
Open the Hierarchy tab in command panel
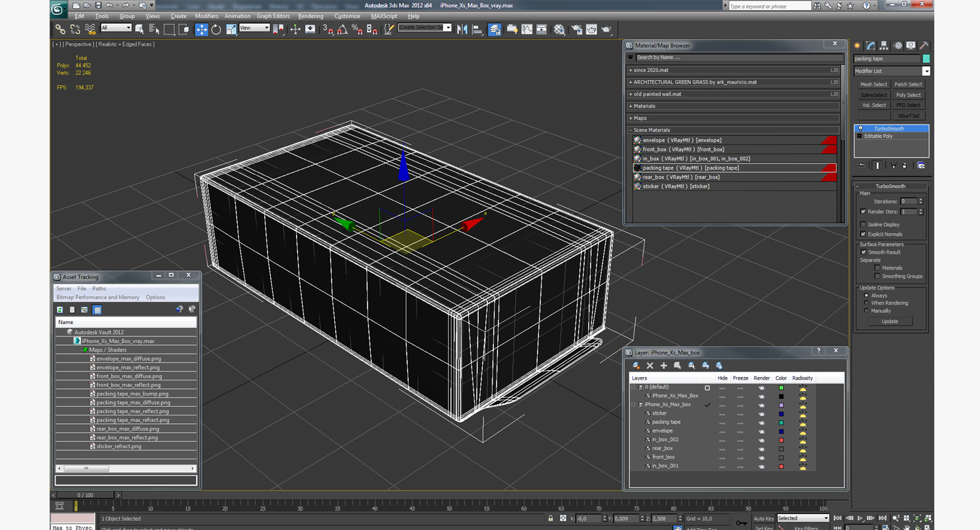(x=884, y=46)
